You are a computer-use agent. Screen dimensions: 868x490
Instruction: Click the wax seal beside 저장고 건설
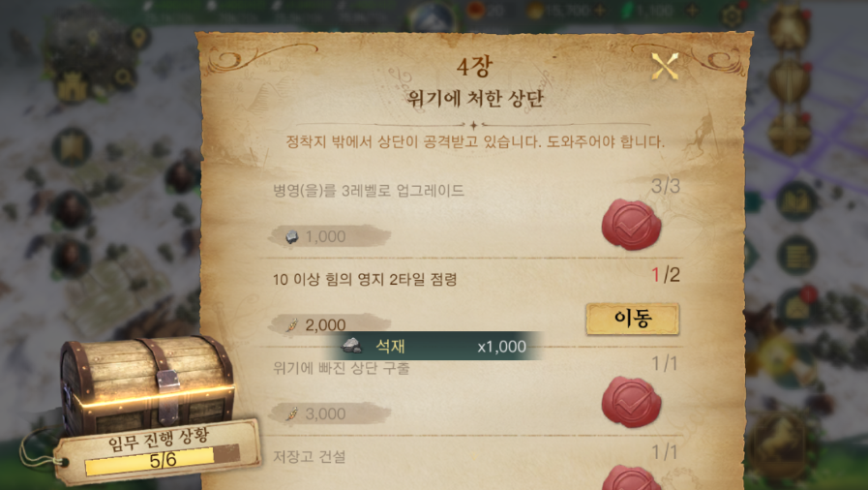pyautogui.click(x=632, y=477)
